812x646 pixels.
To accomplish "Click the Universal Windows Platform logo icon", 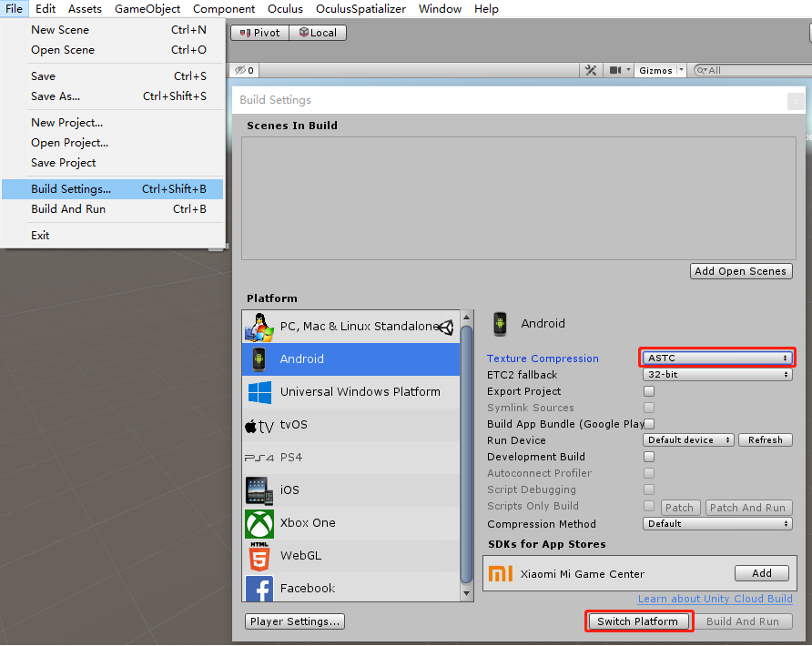I will click(259, 392).
